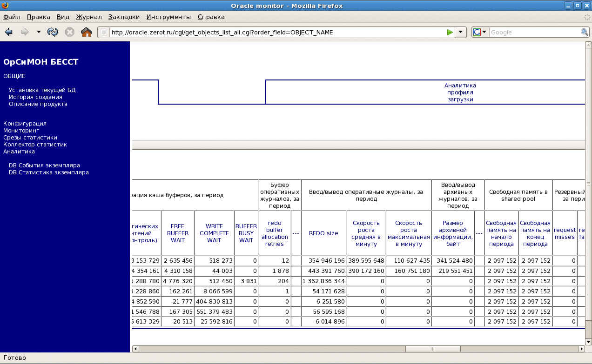The height and width of the screenshot is (364, 592).
Task: Open the Инструменты menu
Action: click(x=168, y=17)
